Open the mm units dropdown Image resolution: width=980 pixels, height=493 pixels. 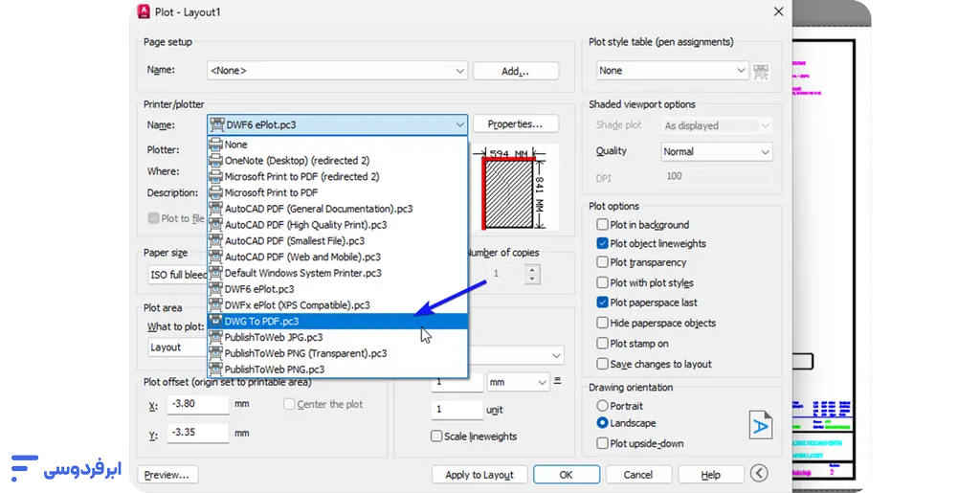(518, 382)
